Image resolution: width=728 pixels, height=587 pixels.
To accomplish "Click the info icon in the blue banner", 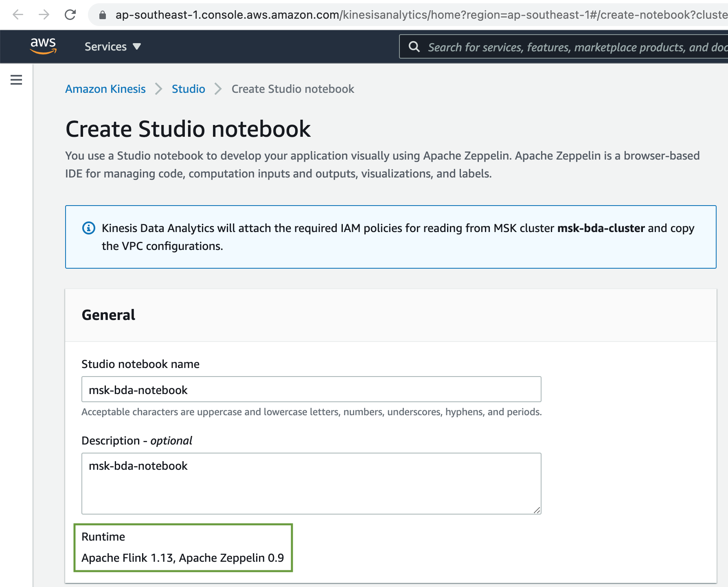I will pyautogui.click(x=89, y=228).
